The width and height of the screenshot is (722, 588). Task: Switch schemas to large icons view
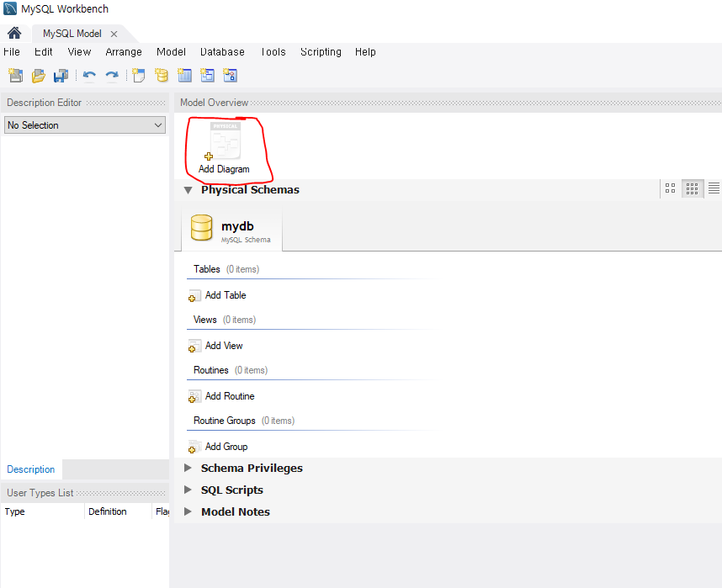(670, 188)
